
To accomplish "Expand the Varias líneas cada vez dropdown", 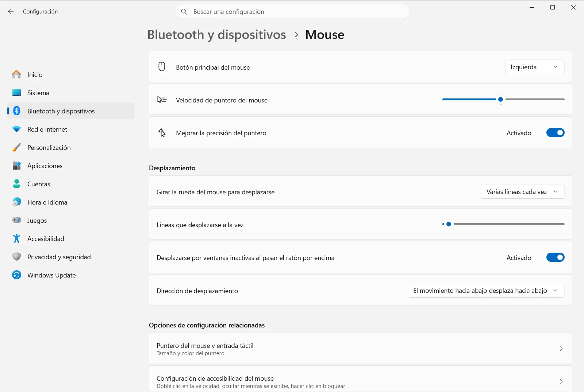I will click(x=523, y=192).
